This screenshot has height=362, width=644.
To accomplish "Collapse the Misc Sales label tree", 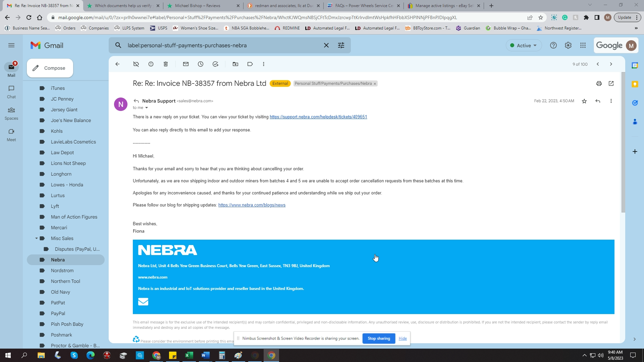I will coord(37,238).
